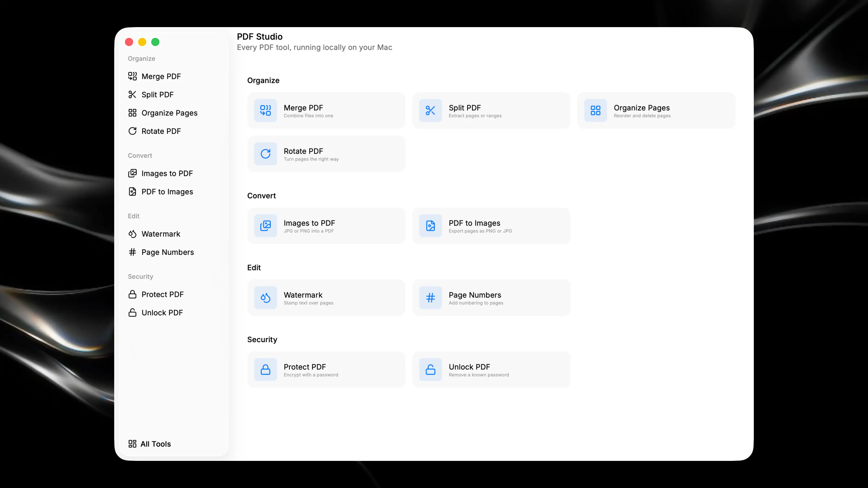This screenshot has width=868, height=488.
Task: Click the Watermark droplet icon in sidebar
Action: click(x=132, y=234)
